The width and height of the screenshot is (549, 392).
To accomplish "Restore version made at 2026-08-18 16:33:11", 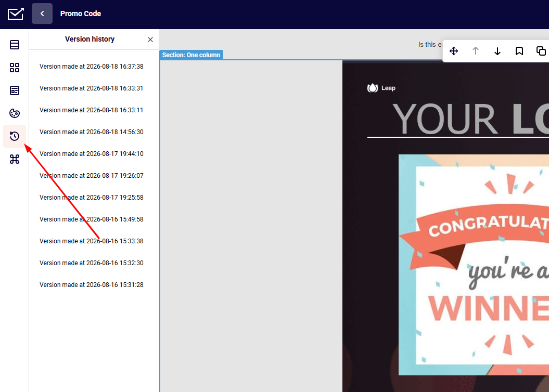I will coord(92,110).
